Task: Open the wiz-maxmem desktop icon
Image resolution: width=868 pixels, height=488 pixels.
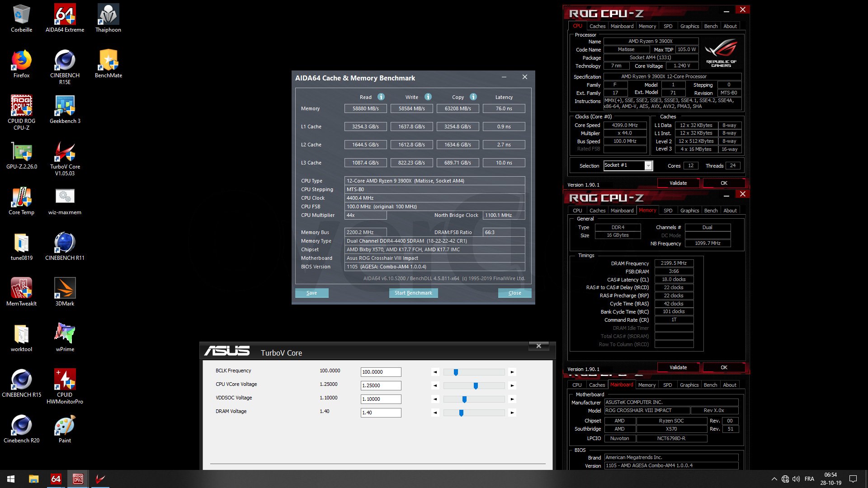Action: point(65,201)
